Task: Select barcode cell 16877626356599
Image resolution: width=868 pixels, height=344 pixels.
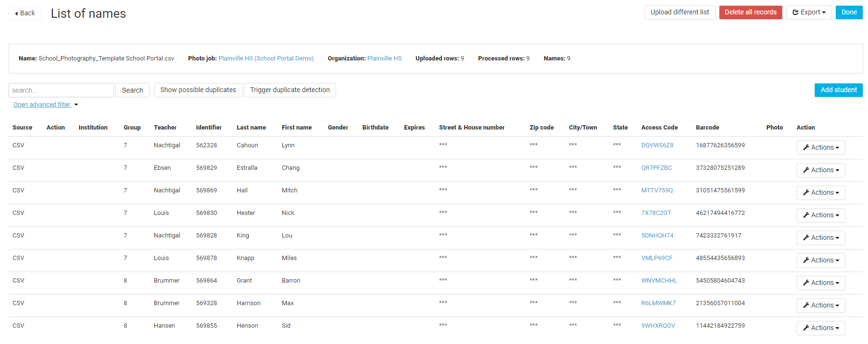Action: tap(720, 145)
